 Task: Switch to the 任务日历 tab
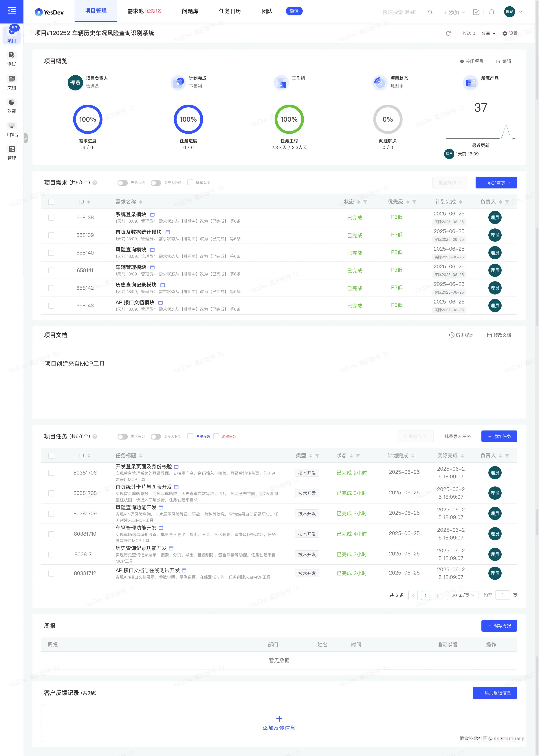[x=230, y=11]
